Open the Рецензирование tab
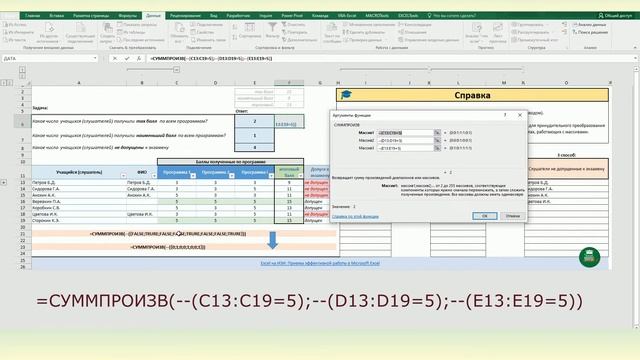640x360 pixels. 185,16
